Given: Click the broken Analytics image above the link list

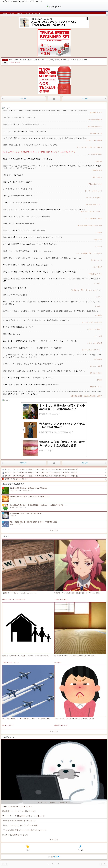Looking at the screenshot, I should (x=6, y=108).
